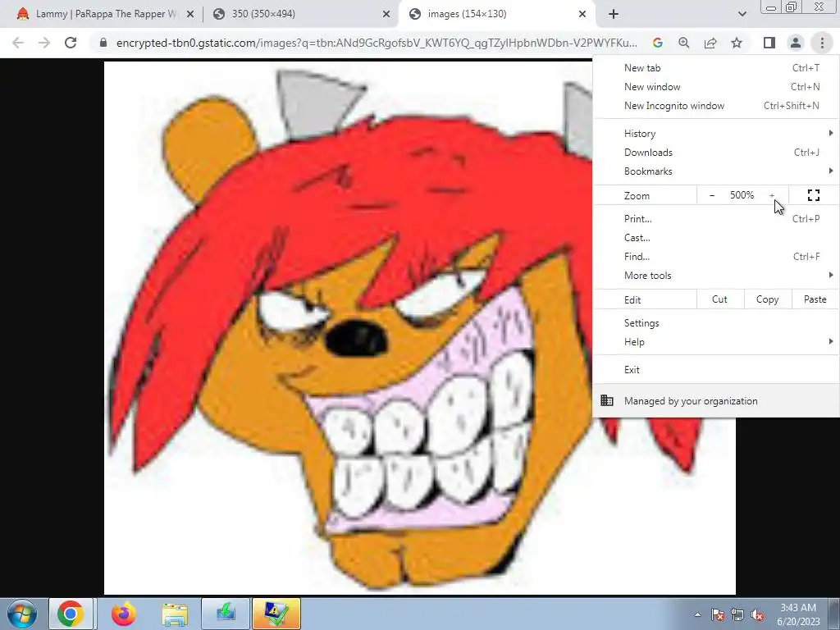Screen dimensions: 840x630
Task: Click the three-dot Chrome menu button
Action: pyautogui.click(x=822, y=43)
